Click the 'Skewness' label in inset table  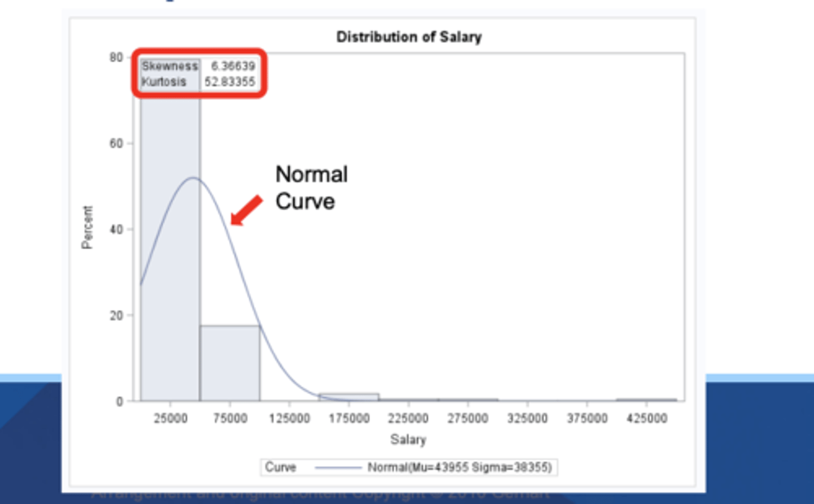click(170, 66)
